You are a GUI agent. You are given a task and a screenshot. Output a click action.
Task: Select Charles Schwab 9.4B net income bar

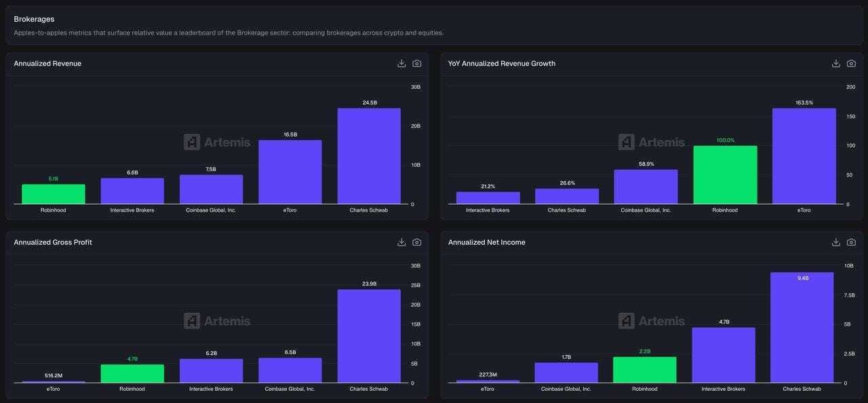pyautogui.click(x=802, y=328)
